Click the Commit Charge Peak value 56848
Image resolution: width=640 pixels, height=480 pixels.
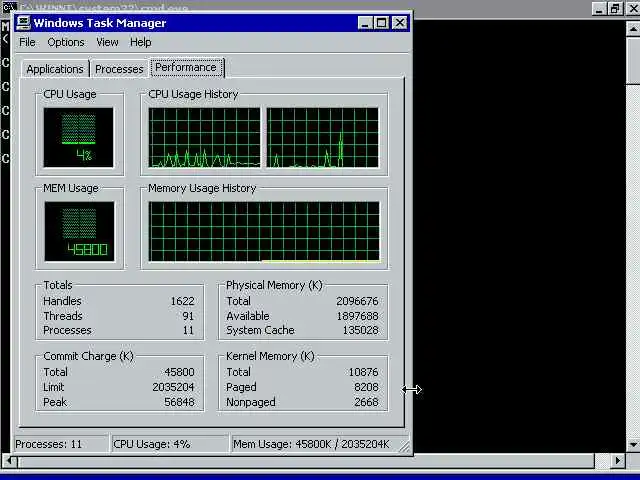[x=179, y=402]
